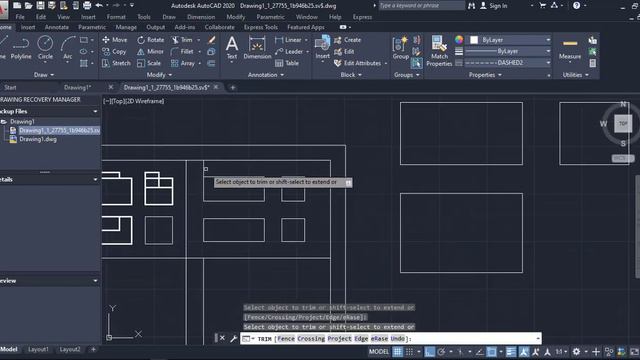
Task: Activate the Fillet tool
Action: (182, 51)
